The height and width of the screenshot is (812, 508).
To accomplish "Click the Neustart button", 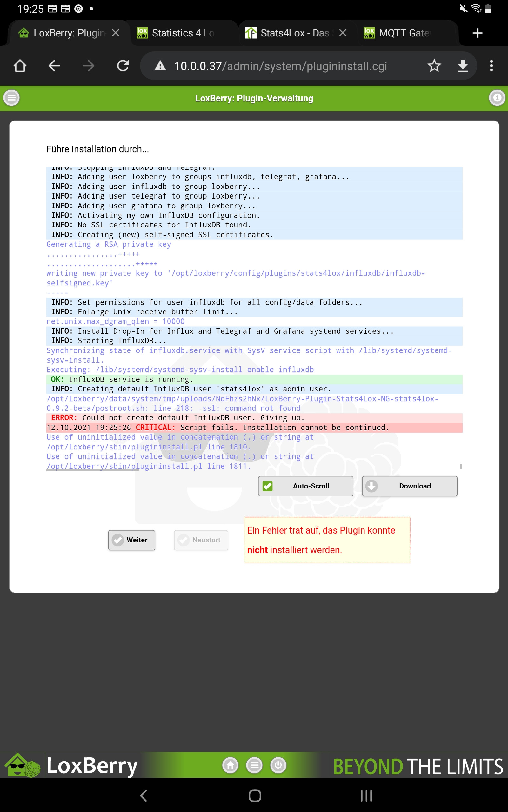I will (x=201, y=540).
